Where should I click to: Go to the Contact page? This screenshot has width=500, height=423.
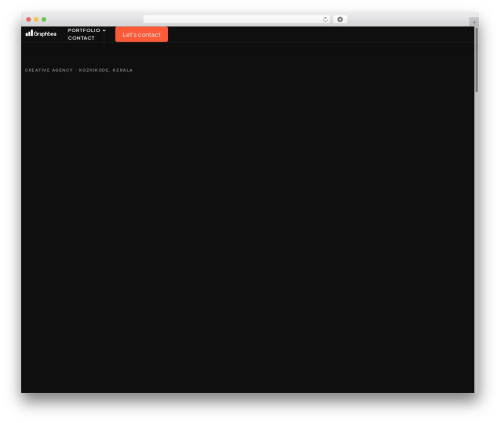coord(81,38)
